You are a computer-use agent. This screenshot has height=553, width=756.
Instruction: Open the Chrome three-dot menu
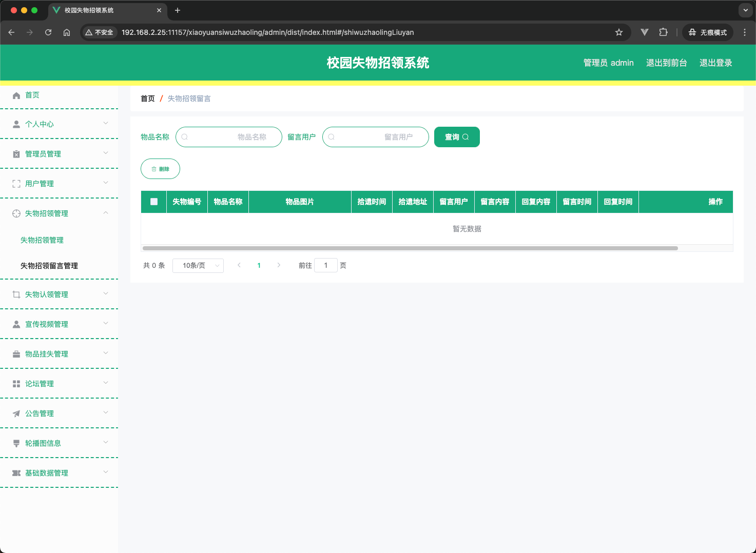coord(745,32)
